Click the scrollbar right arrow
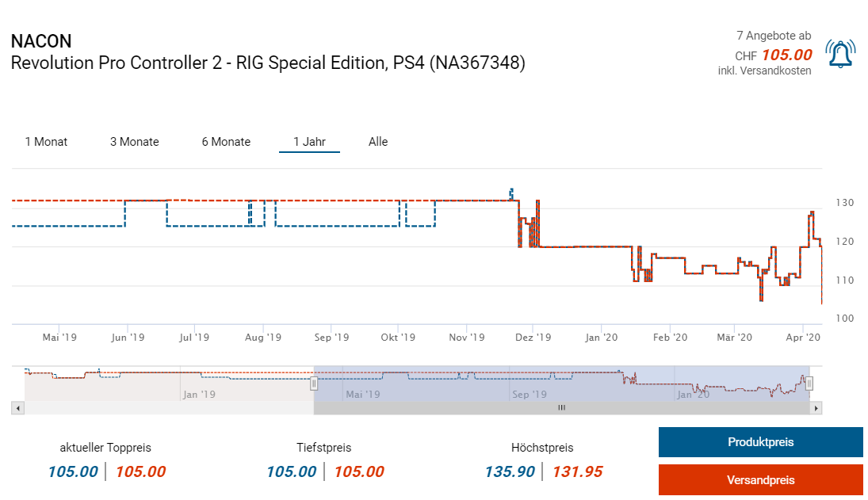Image resolution: width=868 pixels, height=500 pixels. (816, 408)
